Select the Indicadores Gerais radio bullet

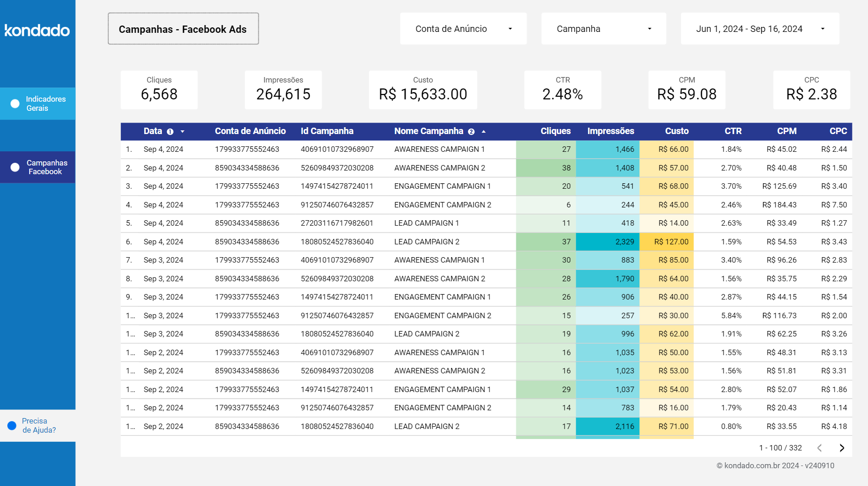tap(14, 103)
